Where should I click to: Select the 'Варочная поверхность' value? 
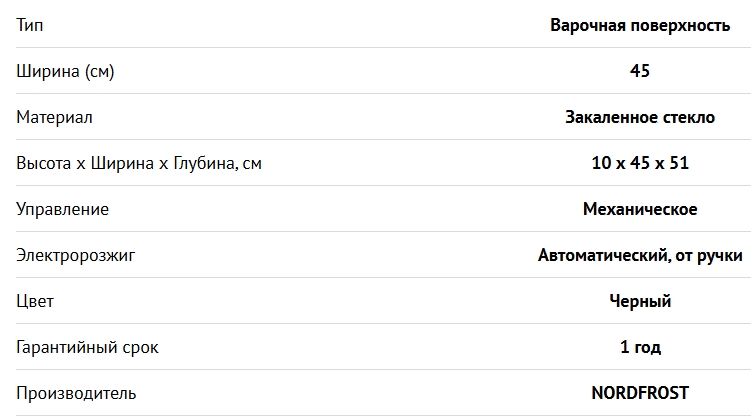point(640,25)
